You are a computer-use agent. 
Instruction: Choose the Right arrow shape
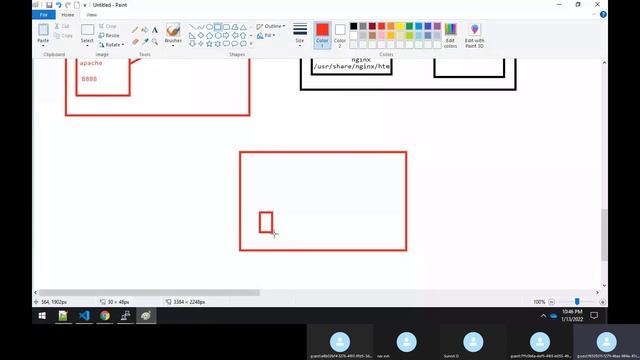226,36
